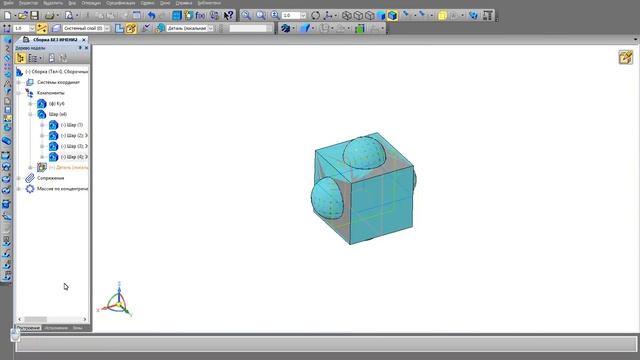
Task: Activate the context help cursor
Action: coord(229,16)
